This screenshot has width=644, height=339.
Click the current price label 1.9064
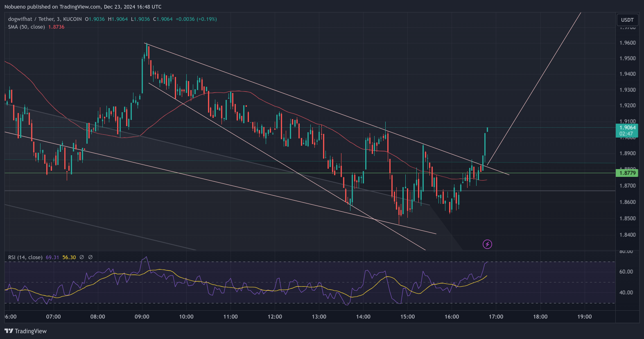pyautogui.click(x=627, y=128)
